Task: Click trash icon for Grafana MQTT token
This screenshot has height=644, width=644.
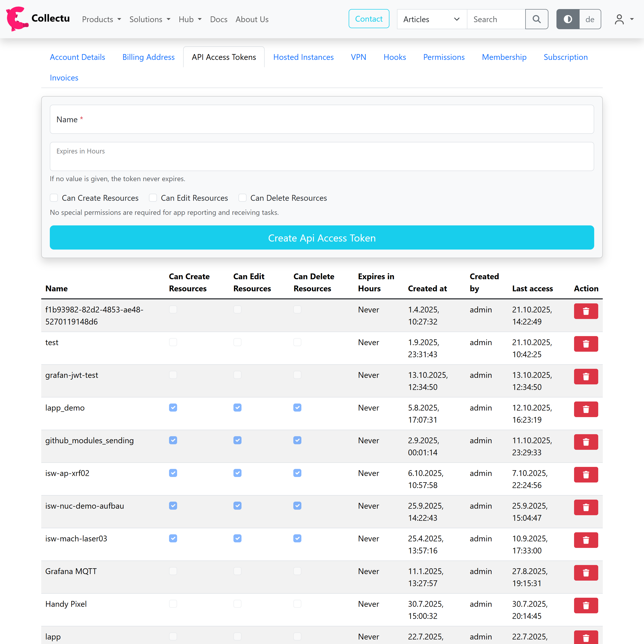Action: 586,573
